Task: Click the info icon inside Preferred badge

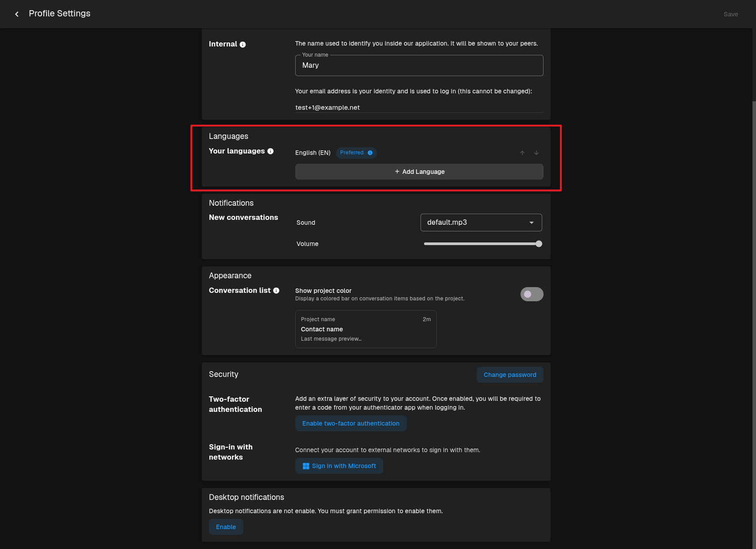Action: point(370,153)
